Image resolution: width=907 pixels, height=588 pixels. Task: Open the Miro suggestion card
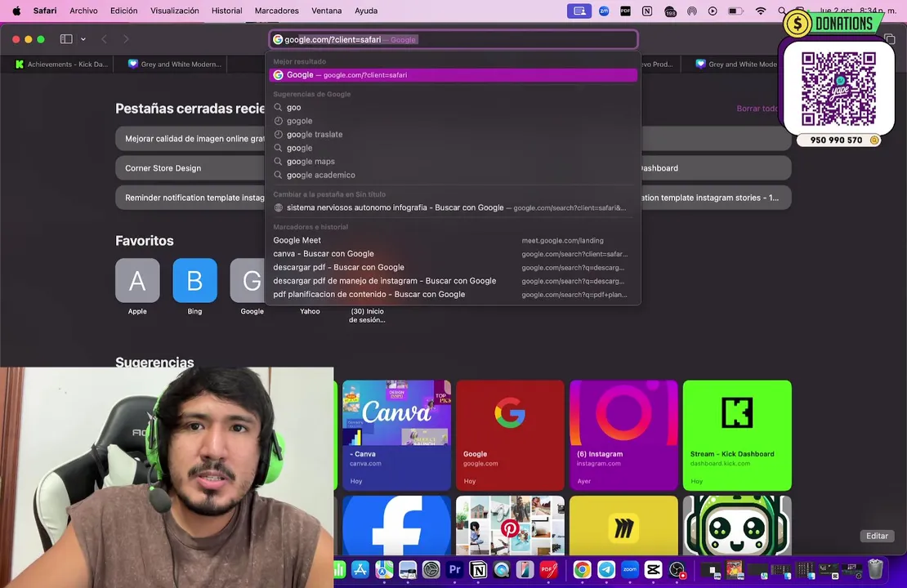pos(623,525)
